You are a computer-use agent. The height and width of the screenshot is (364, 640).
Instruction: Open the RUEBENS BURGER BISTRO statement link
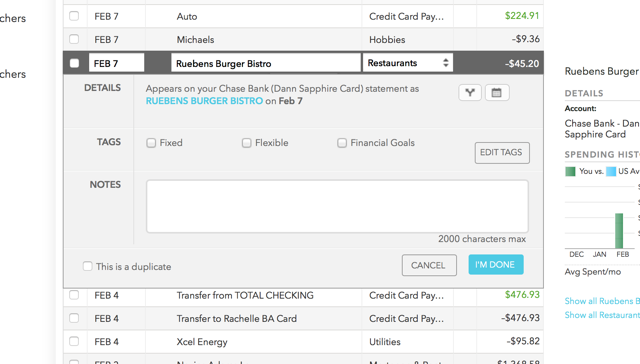pyautogui.click(x=204, y=101)
